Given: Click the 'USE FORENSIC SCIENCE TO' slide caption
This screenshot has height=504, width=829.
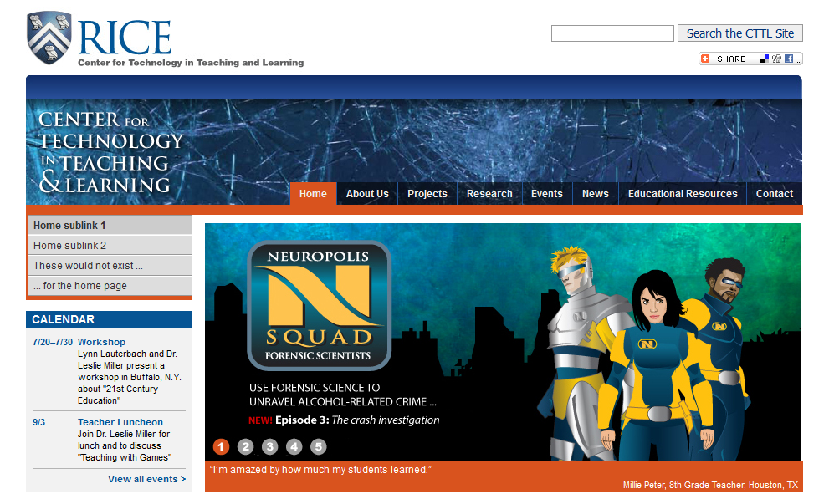Looking at the screenshot, I should [x=315, y=388].
